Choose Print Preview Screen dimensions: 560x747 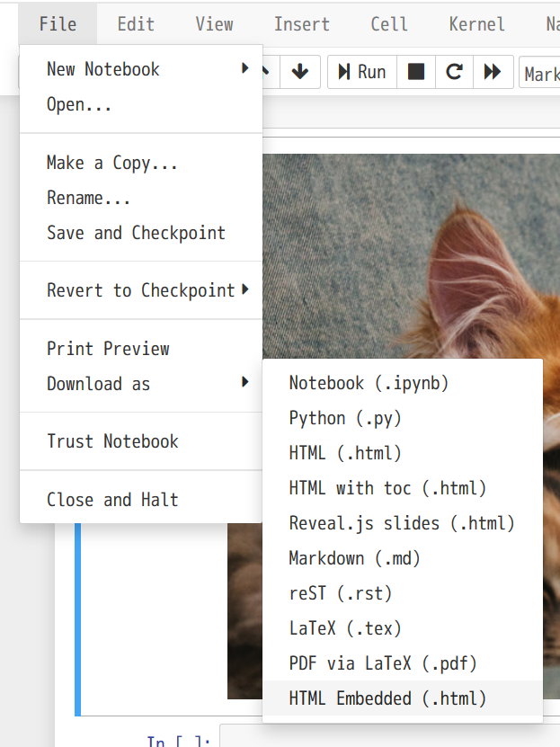[141, 349]
